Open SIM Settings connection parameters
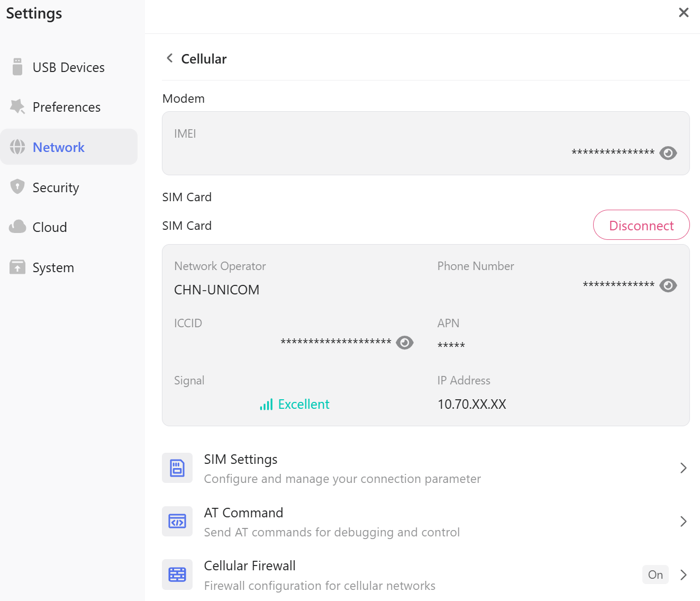 coord(425,468)
